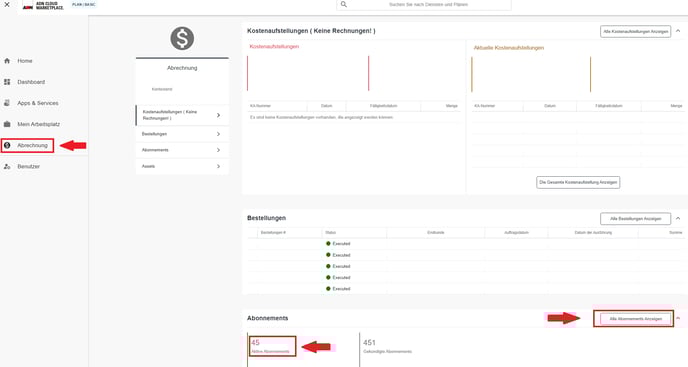Screen dimensions: 688x367
Task: Select Abrechnung in the sidebar
Action: (32, 145)
